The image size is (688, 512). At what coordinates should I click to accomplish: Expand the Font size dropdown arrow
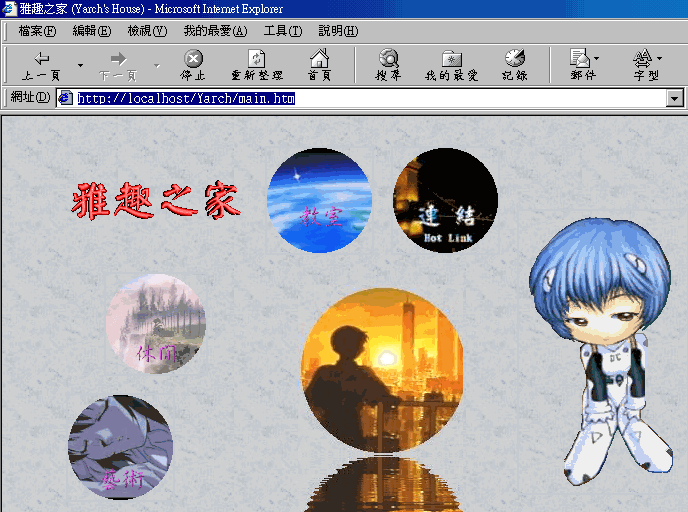[x=659, y=58]
